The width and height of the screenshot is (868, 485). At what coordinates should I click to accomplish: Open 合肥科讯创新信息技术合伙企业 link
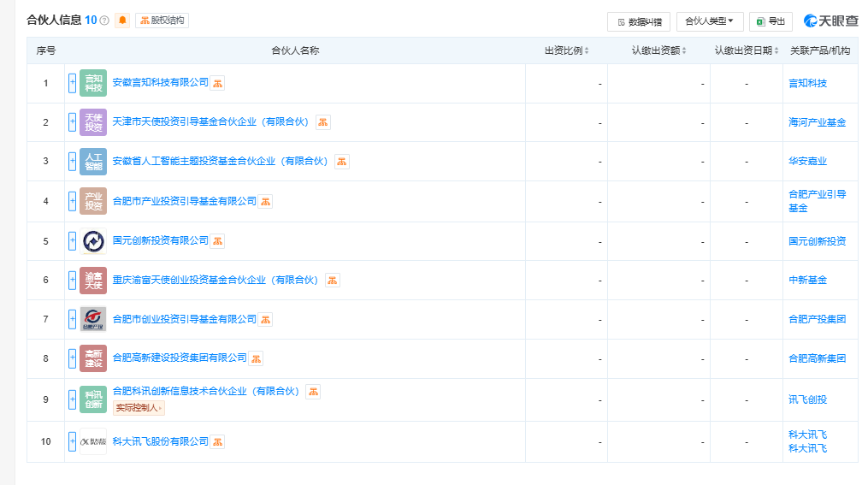[x=206, y=391]
